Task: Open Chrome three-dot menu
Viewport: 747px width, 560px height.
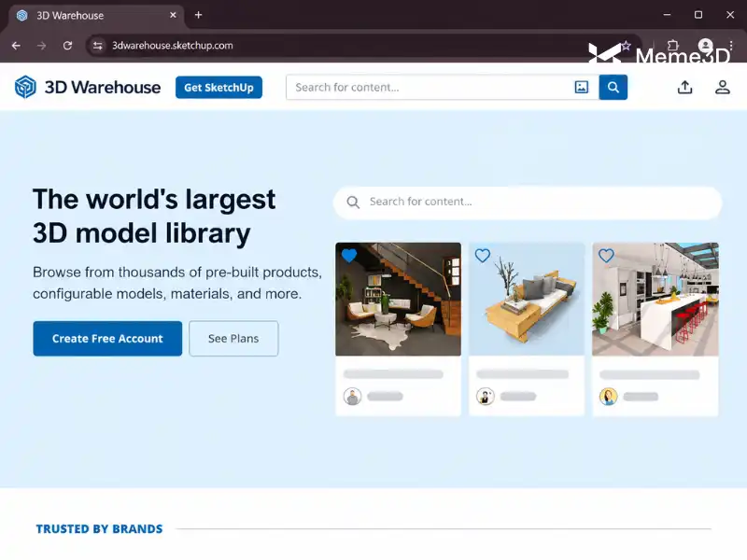Action: 731,46
